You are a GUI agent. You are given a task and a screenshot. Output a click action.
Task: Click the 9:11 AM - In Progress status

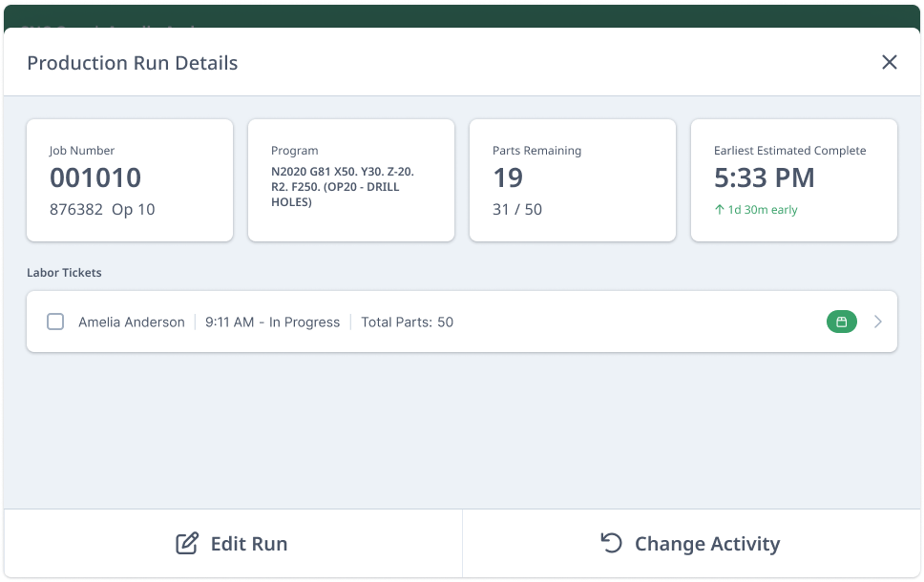[272, 322]
